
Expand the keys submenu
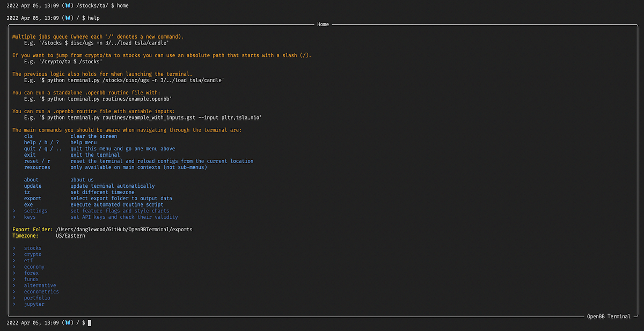click(30, 217)
